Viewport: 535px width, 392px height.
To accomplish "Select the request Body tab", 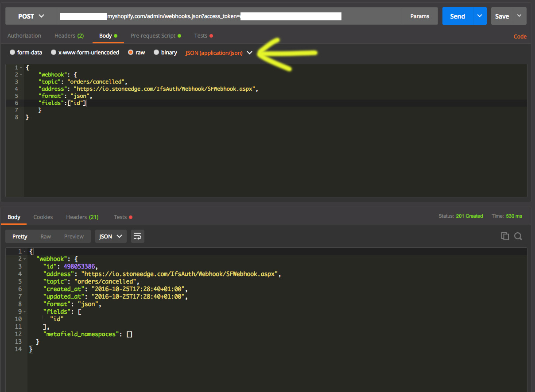I will coord(108,36).
